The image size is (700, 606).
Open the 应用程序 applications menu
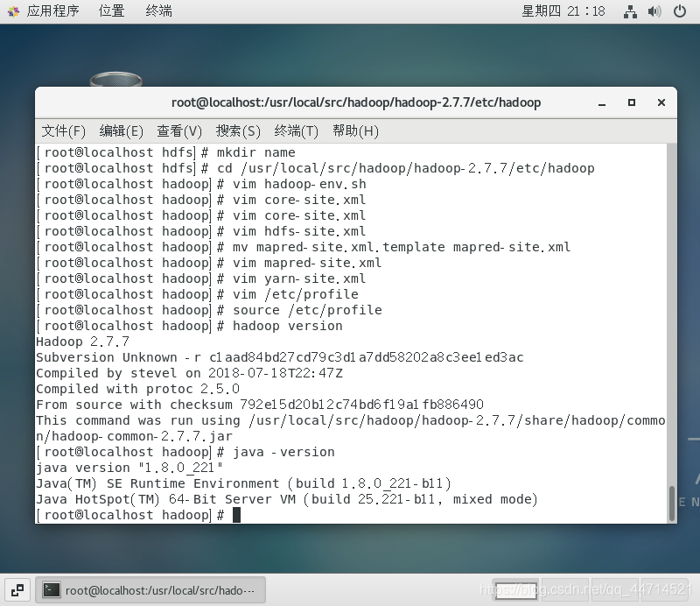click(52, 11)
